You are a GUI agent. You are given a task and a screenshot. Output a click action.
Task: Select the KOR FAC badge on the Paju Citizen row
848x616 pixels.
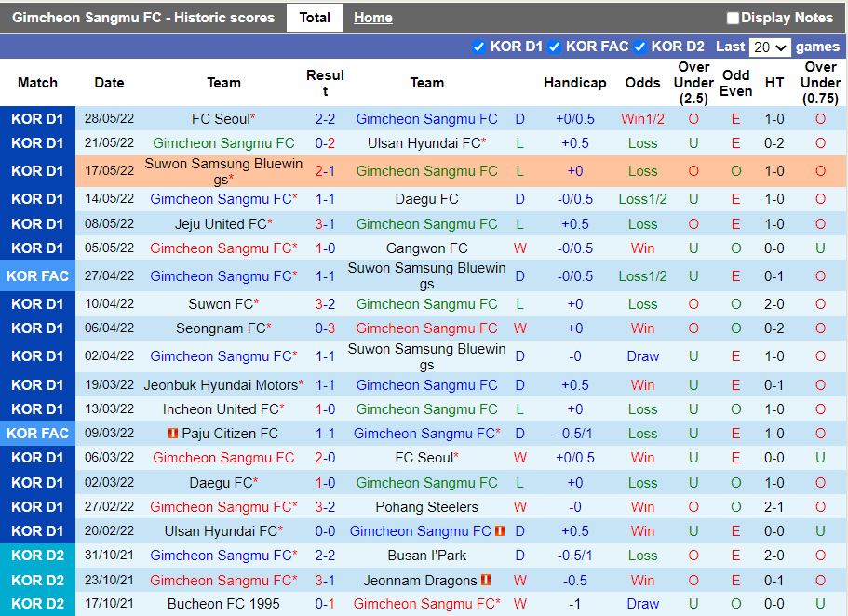[37, 433]
